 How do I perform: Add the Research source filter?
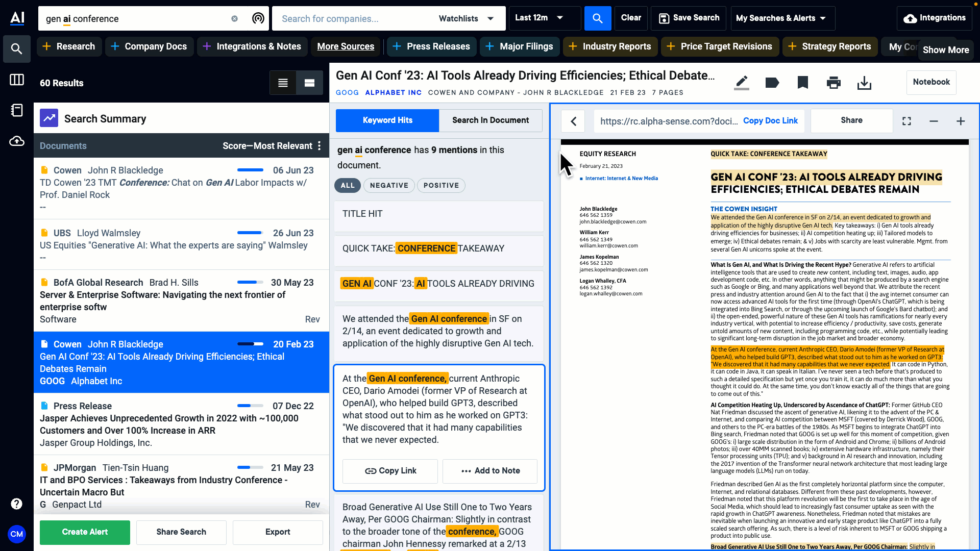tap(69, 46)
